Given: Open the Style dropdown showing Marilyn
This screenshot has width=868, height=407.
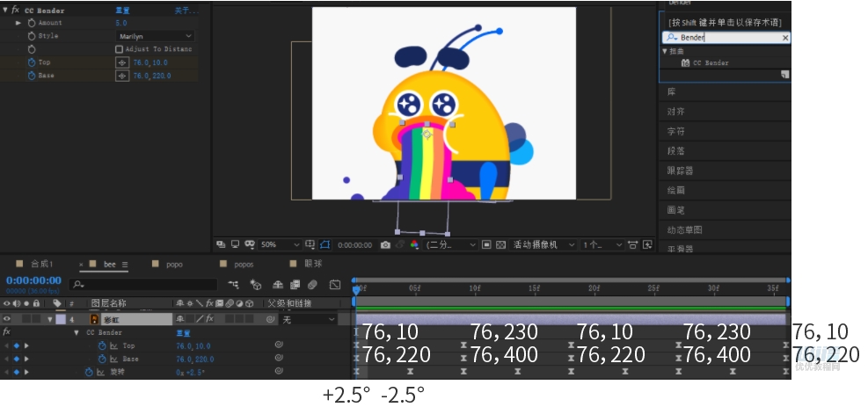Looking at the screenshot, I should tap(156, 36).
